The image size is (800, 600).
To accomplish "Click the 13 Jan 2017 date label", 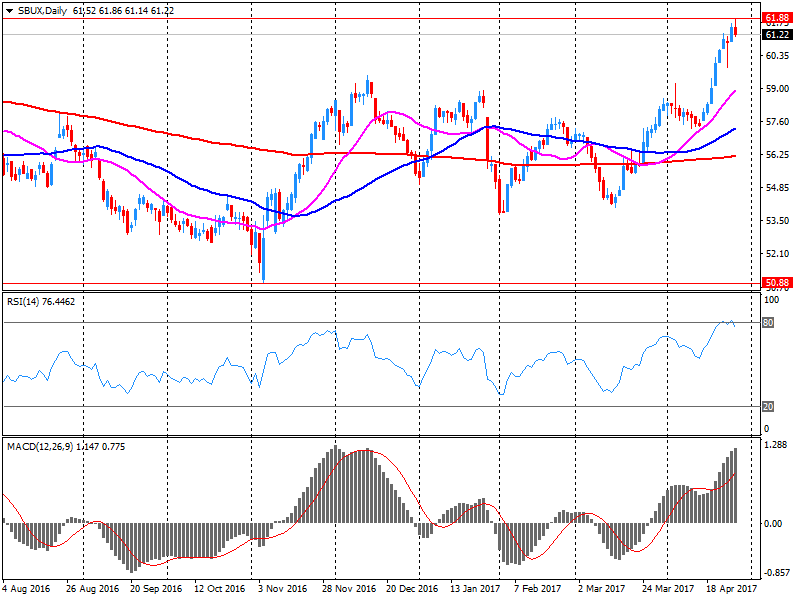I will click(475, 589).
